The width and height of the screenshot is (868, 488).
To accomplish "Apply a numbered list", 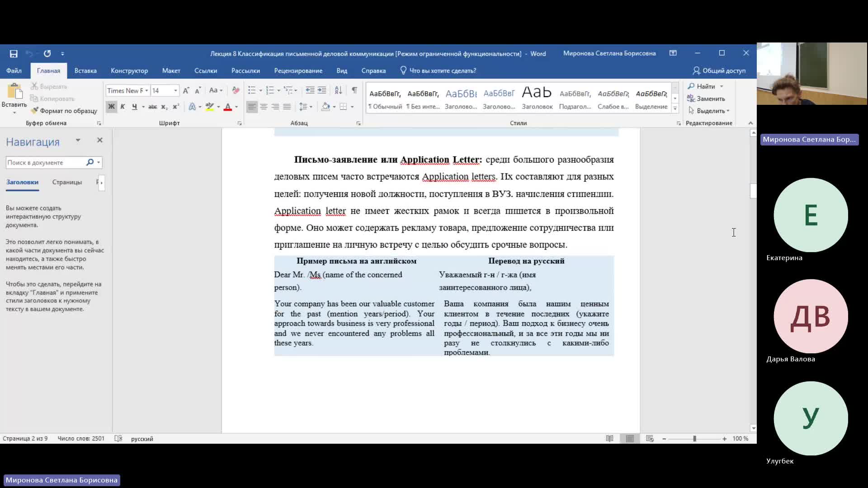I will 270,90.
